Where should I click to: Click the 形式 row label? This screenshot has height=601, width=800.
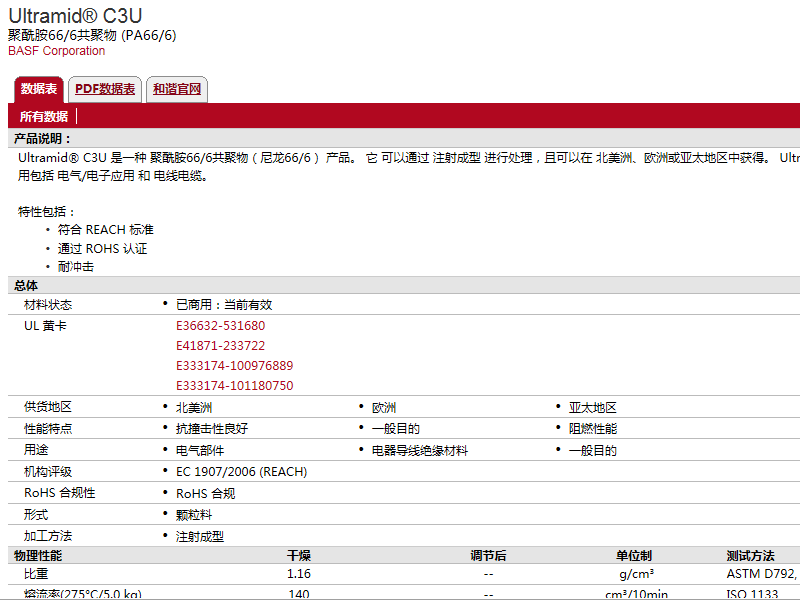click(x=36, y=514)
